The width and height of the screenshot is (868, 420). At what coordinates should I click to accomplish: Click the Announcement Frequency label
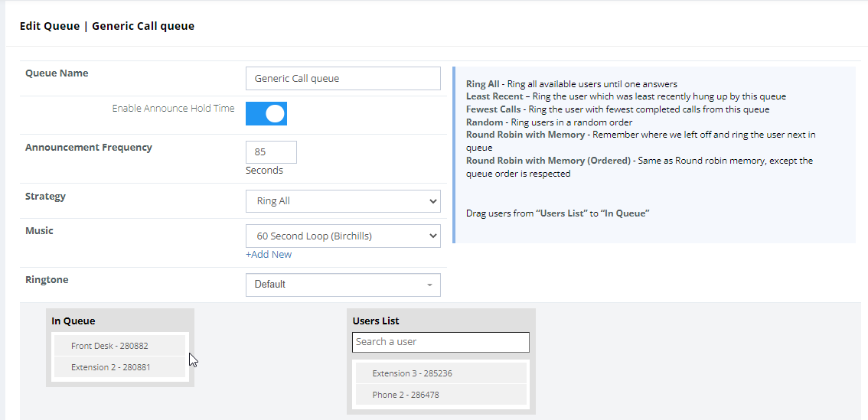pyautogui.click(x=89, y=148)
